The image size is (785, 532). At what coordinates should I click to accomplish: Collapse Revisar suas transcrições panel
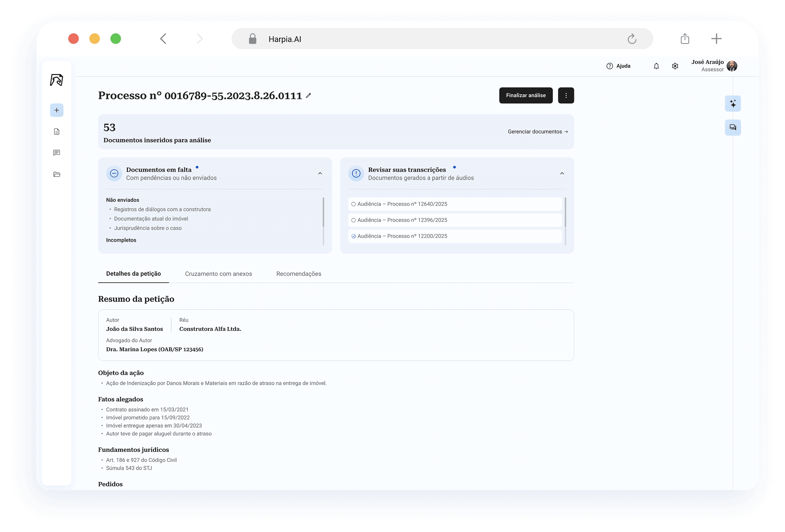pyautogui.click(x=562, y=173)
